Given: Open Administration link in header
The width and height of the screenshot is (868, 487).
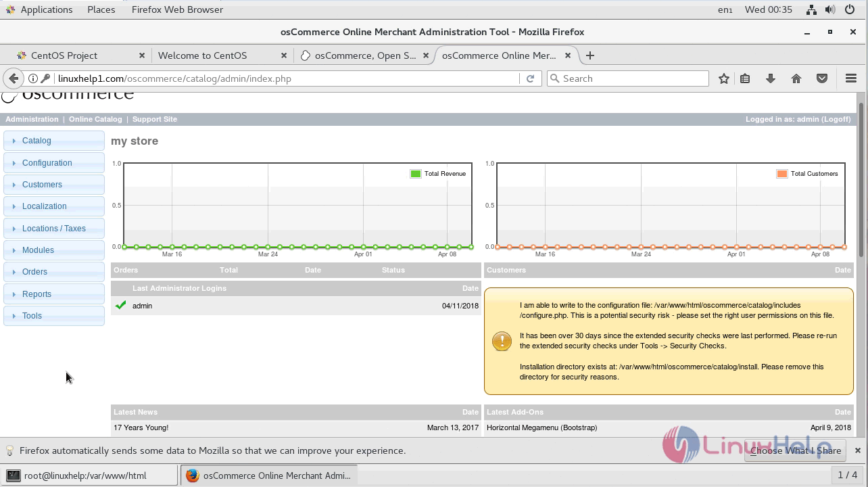Looking at the screenshot, I should pyautogui.click(x=32, y=119).
